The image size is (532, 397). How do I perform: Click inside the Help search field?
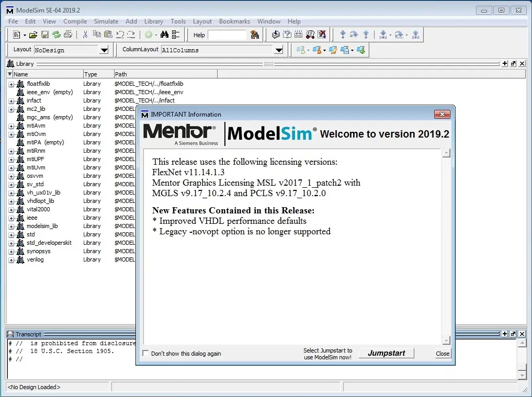(227, 35)
